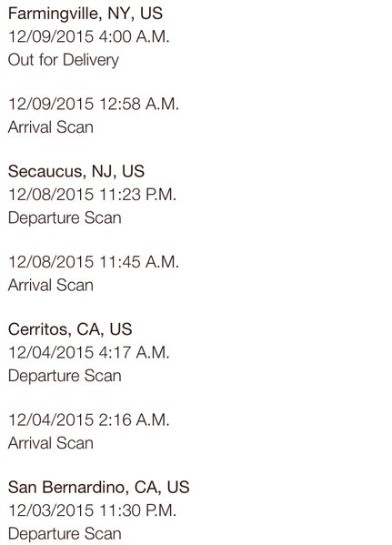Tap the Out for Delivery status
This screenshot has width=392, height=545.
(64, 60)
